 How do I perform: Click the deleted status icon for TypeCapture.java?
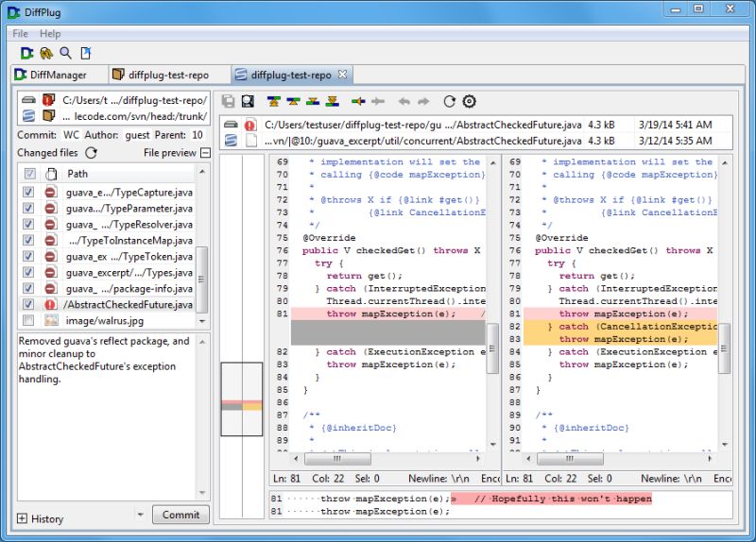point(50,193)
